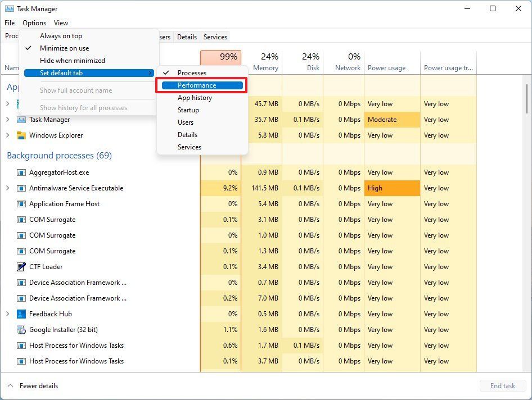Click the Feedback Hub icon in process list
The width and height of the screenshot is (532, 400).
point(22,314)
